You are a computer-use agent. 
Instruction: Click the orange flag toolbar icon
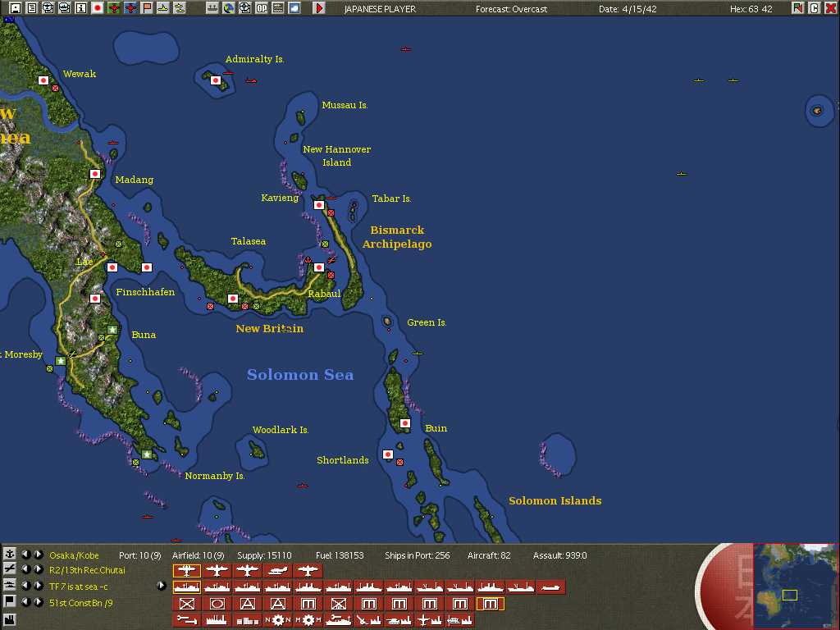click(x=147, y=8)
